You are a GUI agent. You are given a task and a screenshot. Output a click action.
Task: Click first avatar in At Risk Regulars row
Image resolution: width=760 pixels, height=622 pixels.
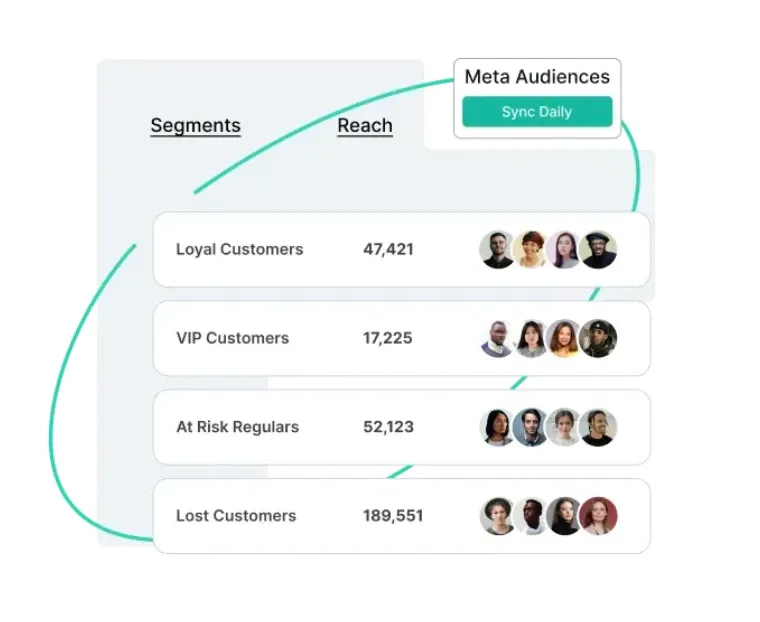coord(498,427)
